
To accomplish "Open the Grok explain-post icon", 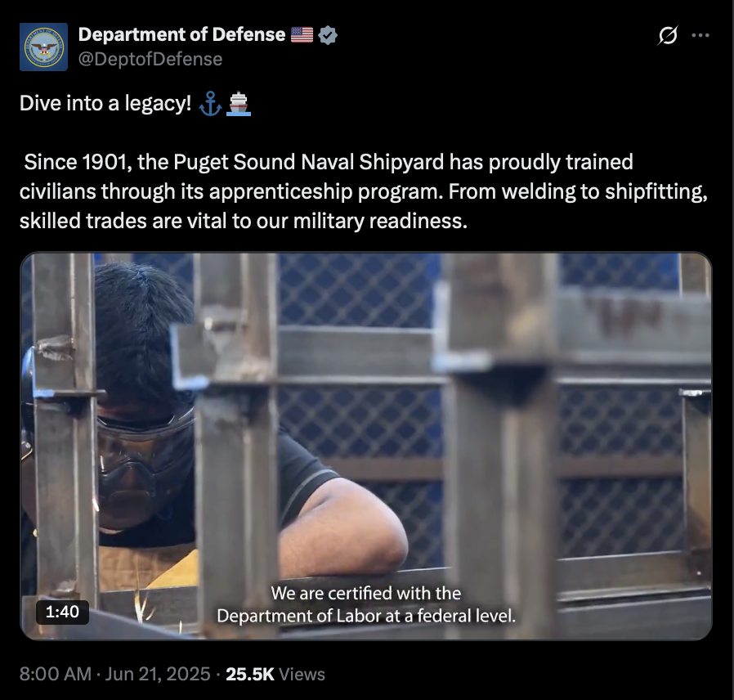I will [x=667, y=35].
